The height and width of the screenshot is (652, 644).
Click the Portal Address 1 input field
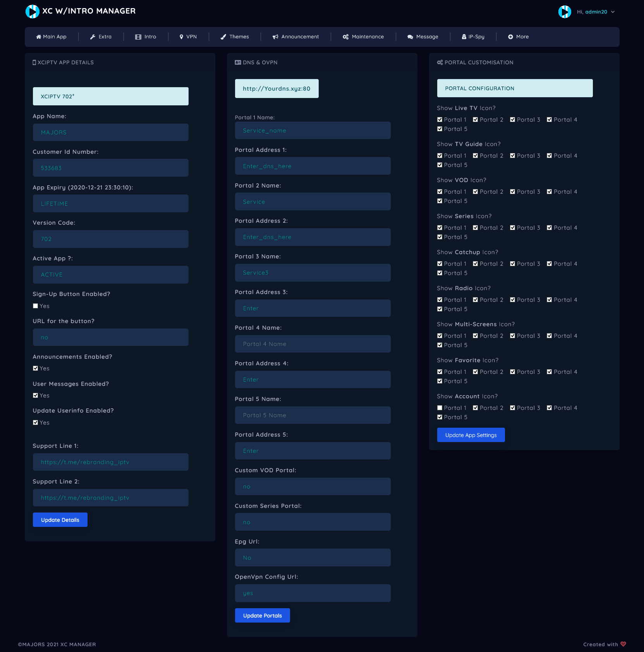coord(313,166)
